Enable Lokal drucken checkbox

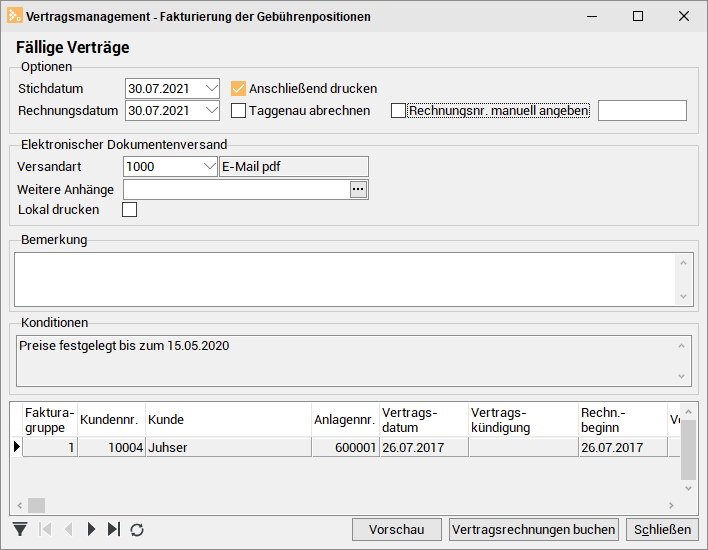click(130, 210)
